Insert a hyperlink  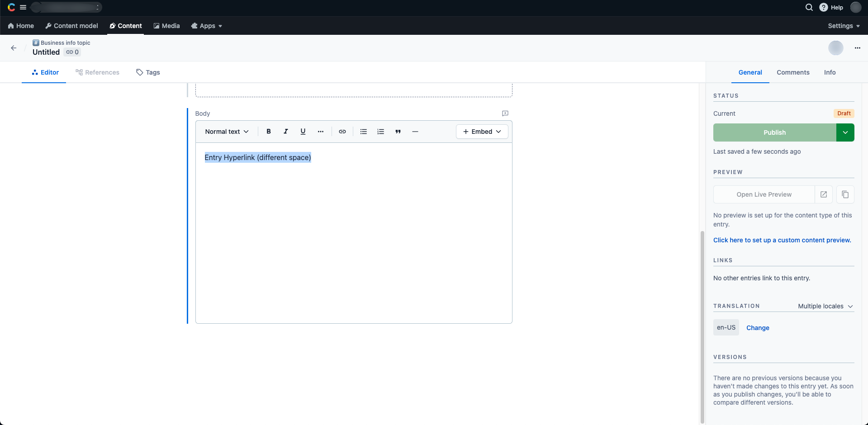342,132
